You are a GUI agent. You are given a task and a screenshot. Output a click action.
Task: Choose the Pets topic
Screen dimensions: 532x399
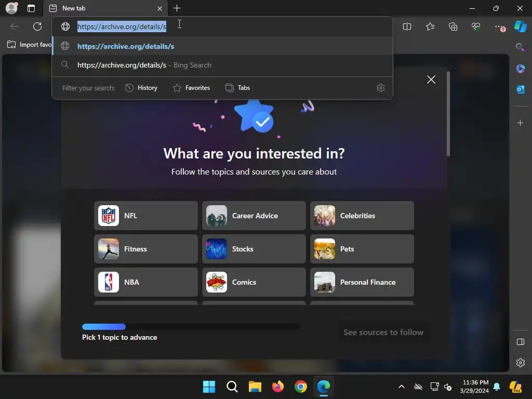362,249
